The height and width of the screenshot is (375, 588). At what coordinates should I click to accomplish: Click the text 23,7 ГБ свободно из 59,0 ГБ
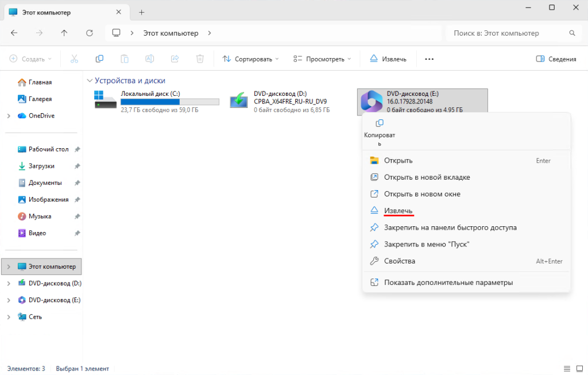point(160,110)
